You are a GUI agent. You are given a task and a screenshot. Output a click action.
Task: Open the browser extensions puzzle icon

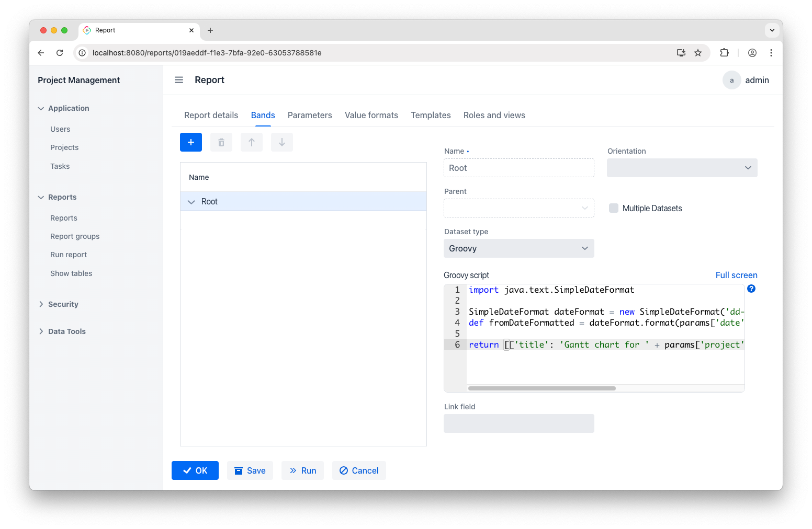[x=725, y=53]
